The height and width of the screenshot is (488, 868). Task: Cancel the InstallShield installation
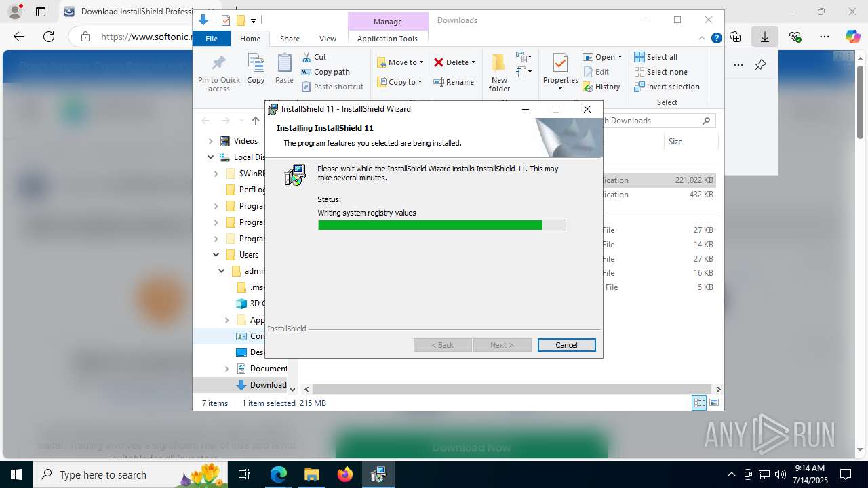566,345
